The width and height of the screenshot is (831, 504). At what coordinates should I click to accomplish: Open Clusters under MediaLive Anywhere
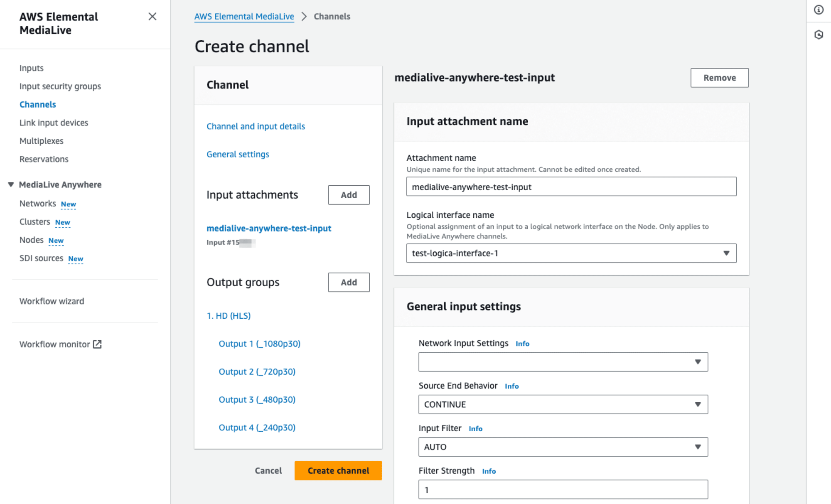click(x=35, y=222)
